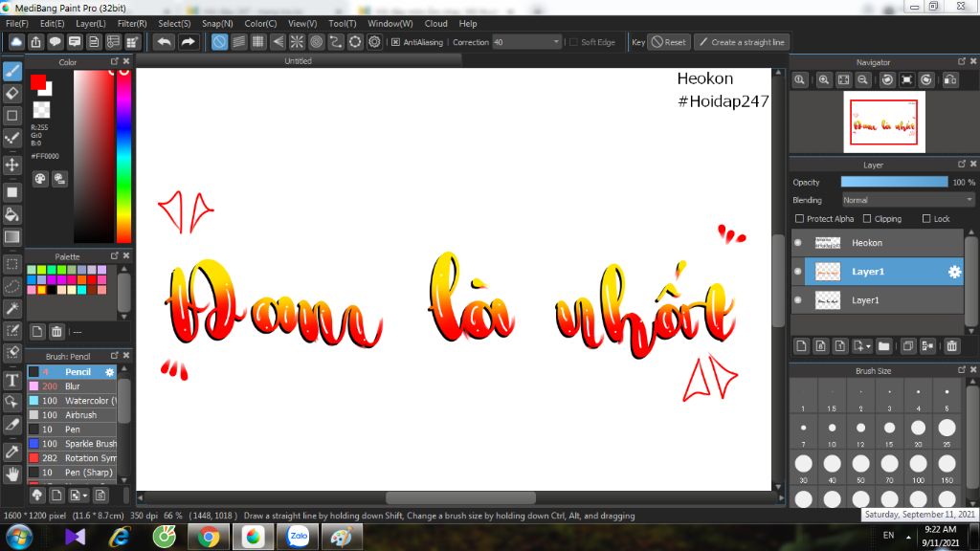Select the Bucket fill tool
The height and width of the screenshot is (551, 980).
[11, 214]
